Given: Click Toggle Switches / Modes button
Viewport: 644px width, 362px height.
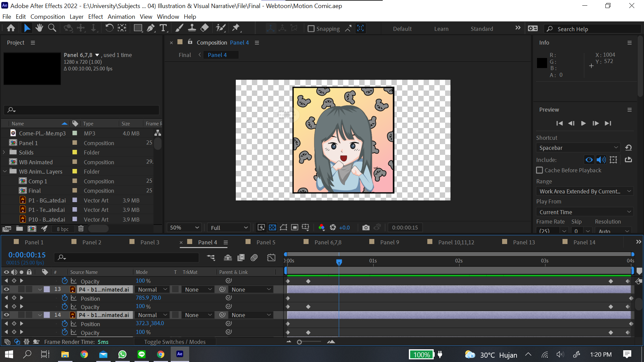Looking at the screenshot, I should [x=175, y=342].
